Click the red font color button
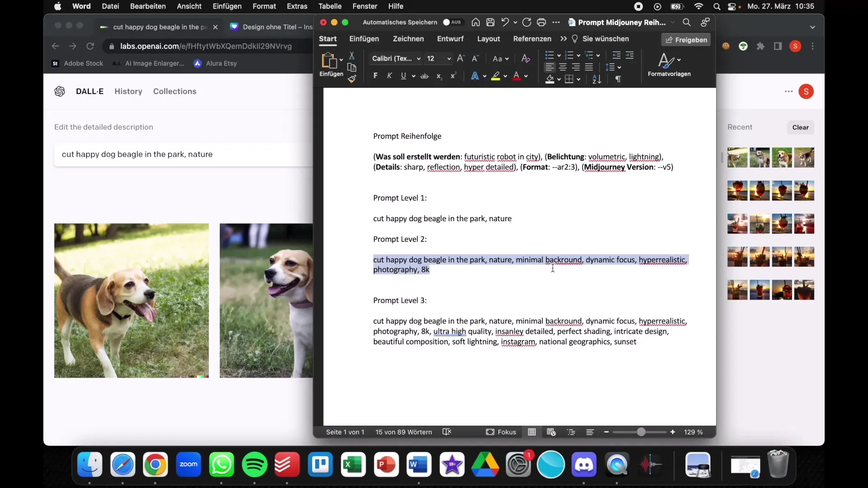Screen dimensions: 868x488 coord(517,76)
